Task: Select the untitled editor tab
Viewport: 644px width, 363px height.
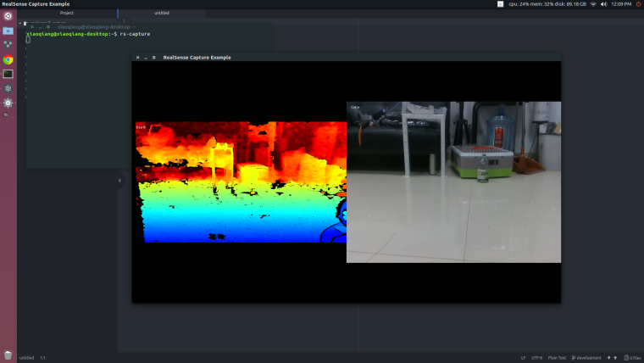Action: pos(161,14)
